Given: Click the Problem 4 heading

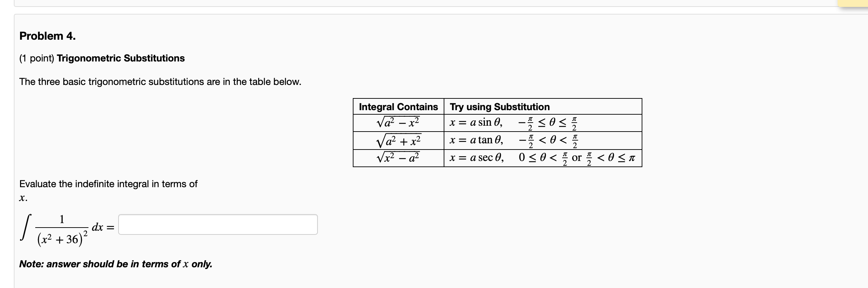Looking at the screenshot, I should (47, 36).
